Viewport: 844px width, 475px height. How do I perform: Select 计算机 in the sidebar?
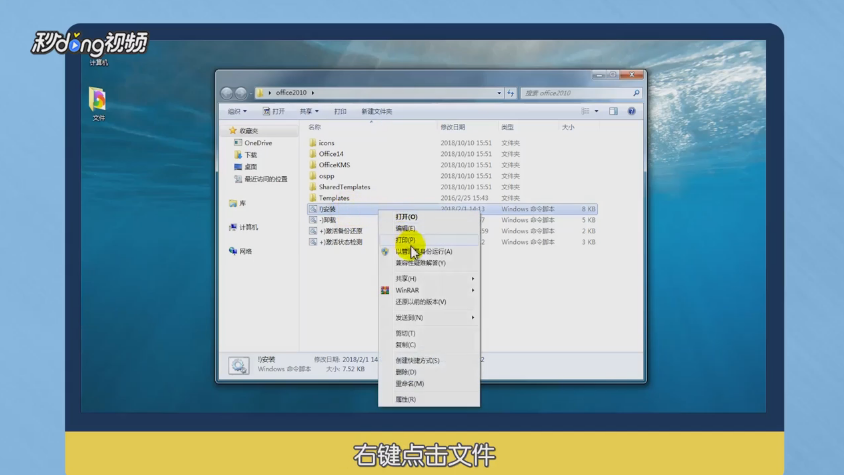[249, 227]
